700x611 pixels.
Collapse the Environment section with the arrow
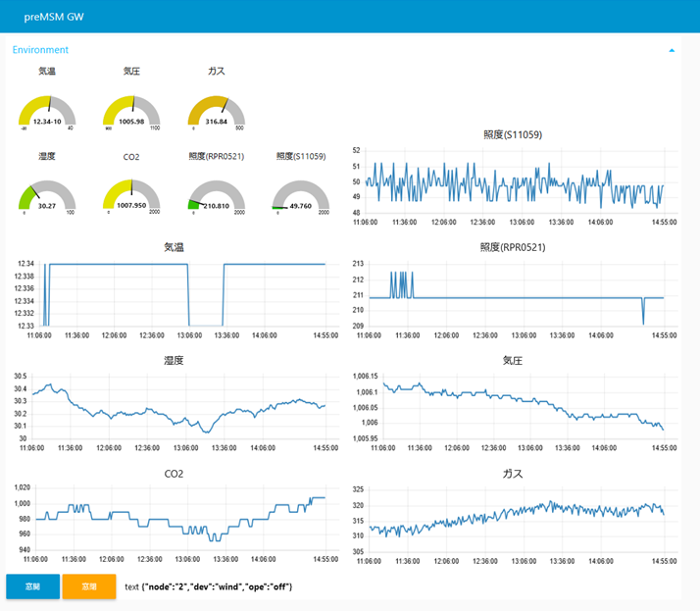coord(672,49)
